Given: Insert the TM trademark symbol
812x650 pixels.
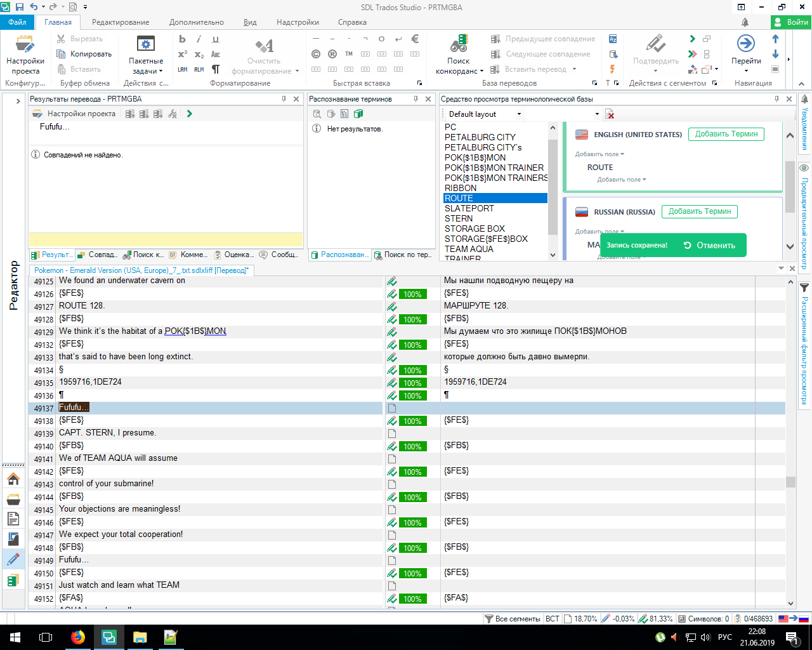Looking at the screenshot, I should tap(349, 54).
